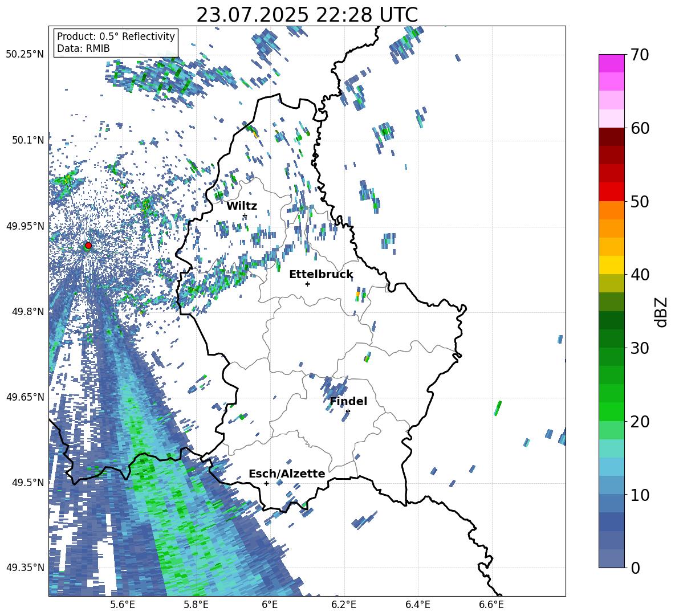Click the 10 colorbar tick label
This screenshot has height=616, width=675.
pos(640,495)
